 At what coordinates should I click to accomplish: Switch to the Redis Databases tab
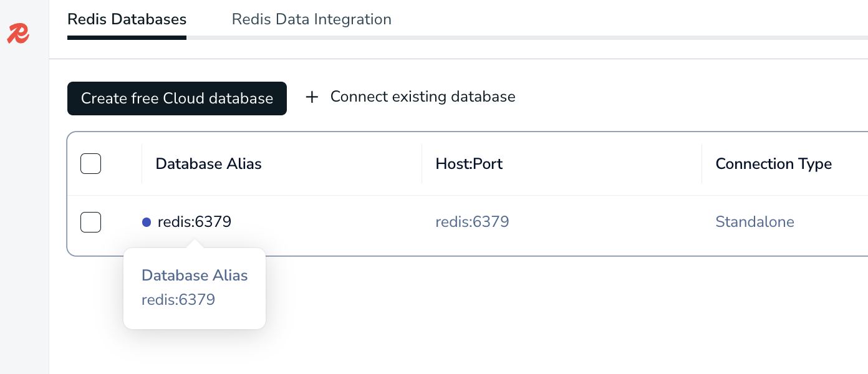pyautogui.click(x=127, y=19)
